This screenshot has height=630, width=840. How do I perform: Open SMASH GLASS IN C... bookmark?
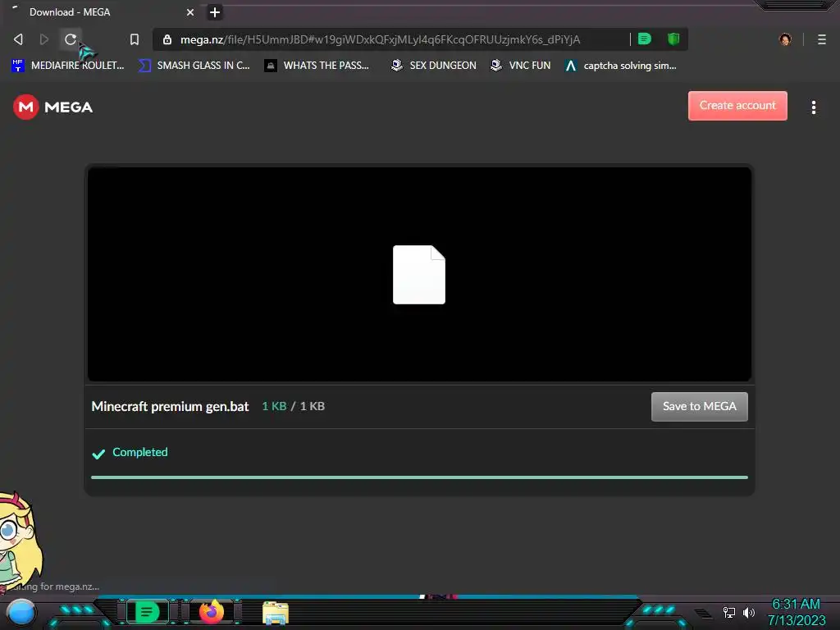[x=194, y=66]
